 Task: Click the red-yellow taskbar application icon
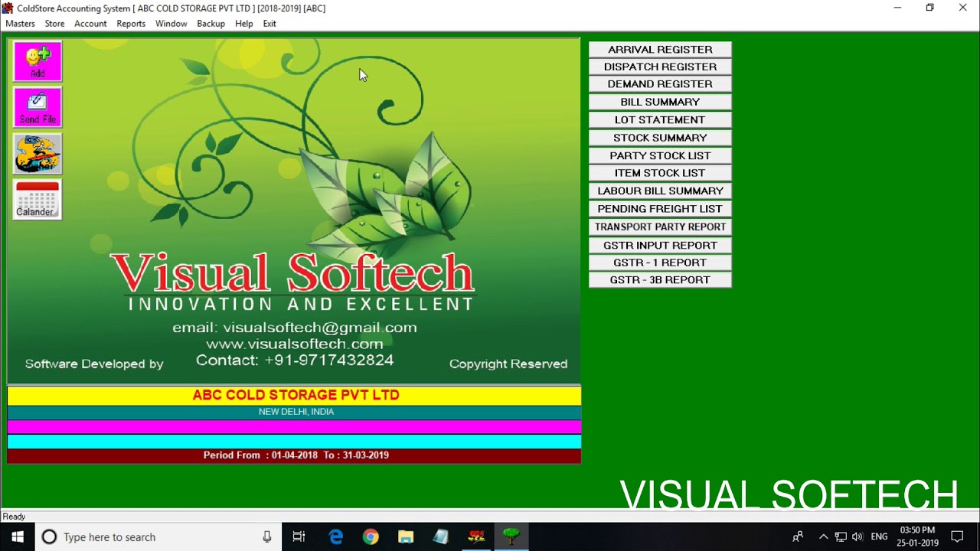(x=476, y=537)
